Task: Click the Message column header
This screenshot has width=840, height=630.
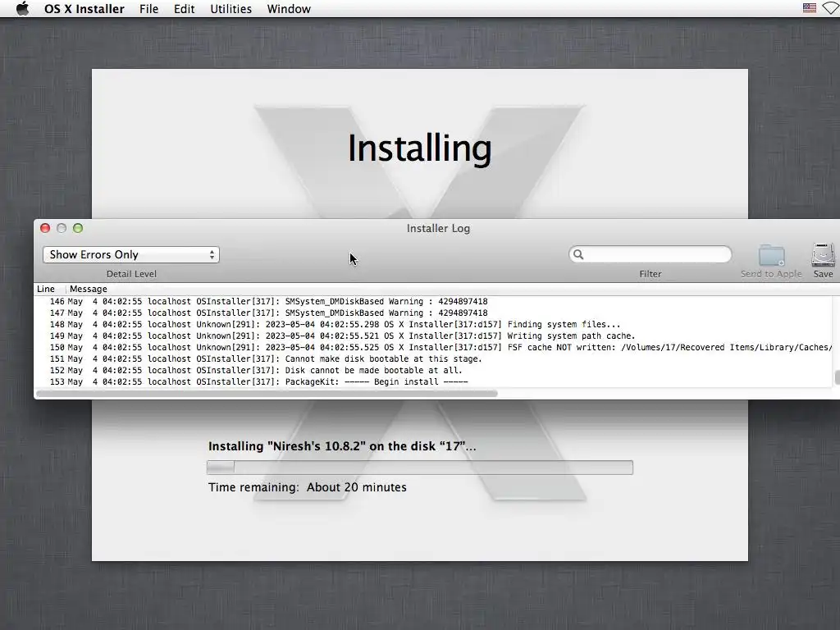Action: click(89, 289)
